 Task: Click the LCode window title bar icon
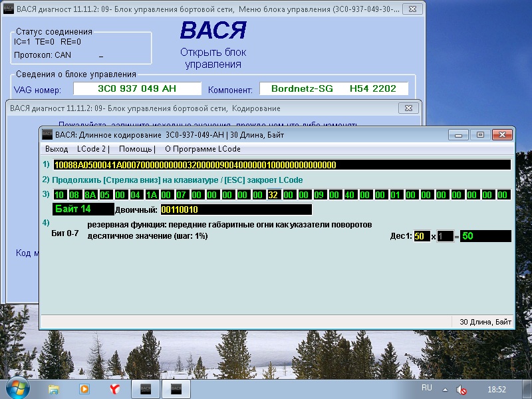point(47,134)
